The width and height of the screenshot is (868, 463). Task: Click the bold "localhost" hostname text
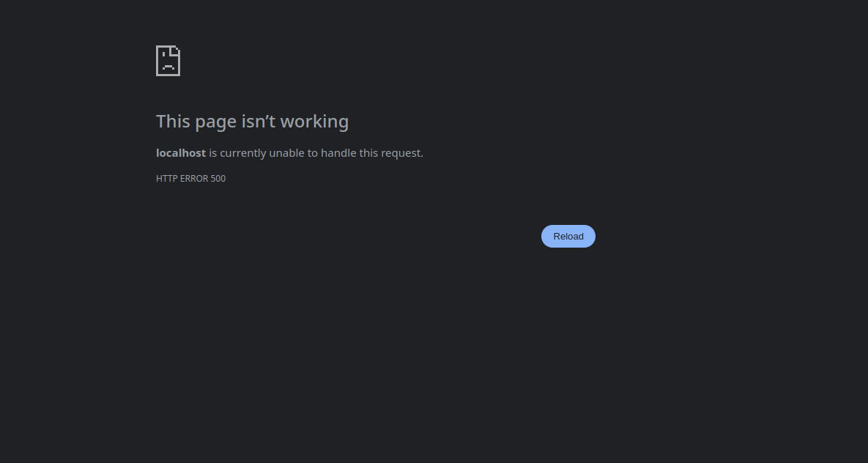pos(181,153)
